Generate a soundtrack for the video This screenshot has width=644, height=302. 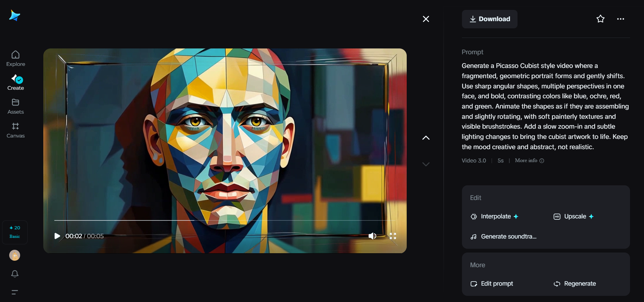(x=504, y=236)
